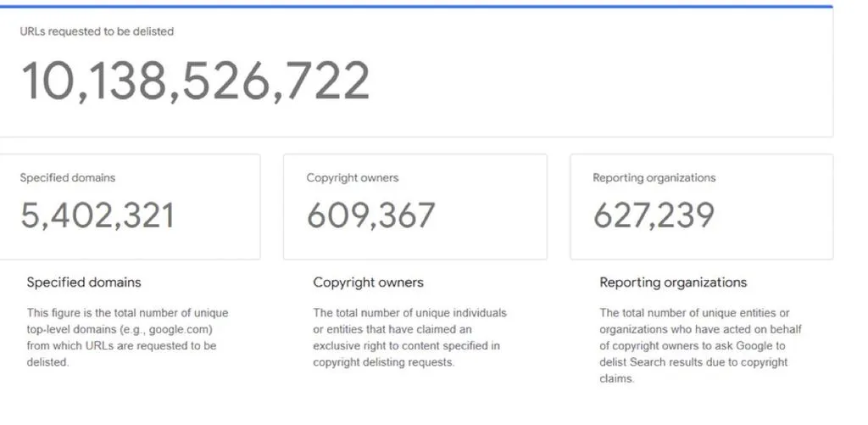Select the 'Copyright owners' card label
The height and width of the screenshot is (425, 868).
click(353, 178)
